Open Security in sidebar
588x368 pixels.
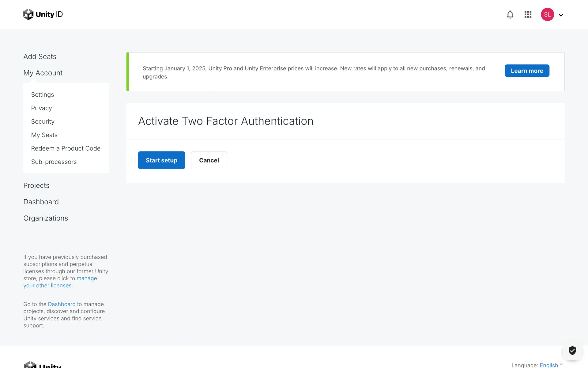[43, 121]
